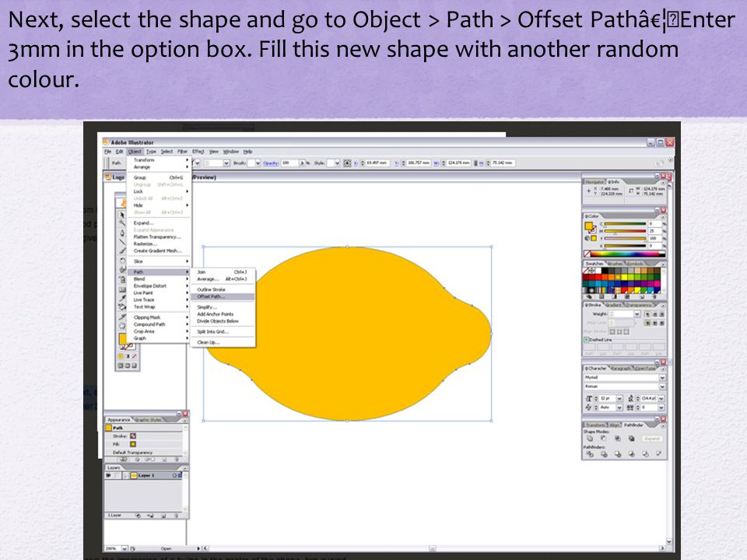The image size is (747, 560).
Task: Open the View menu
Action: click(x=214, y=152)
